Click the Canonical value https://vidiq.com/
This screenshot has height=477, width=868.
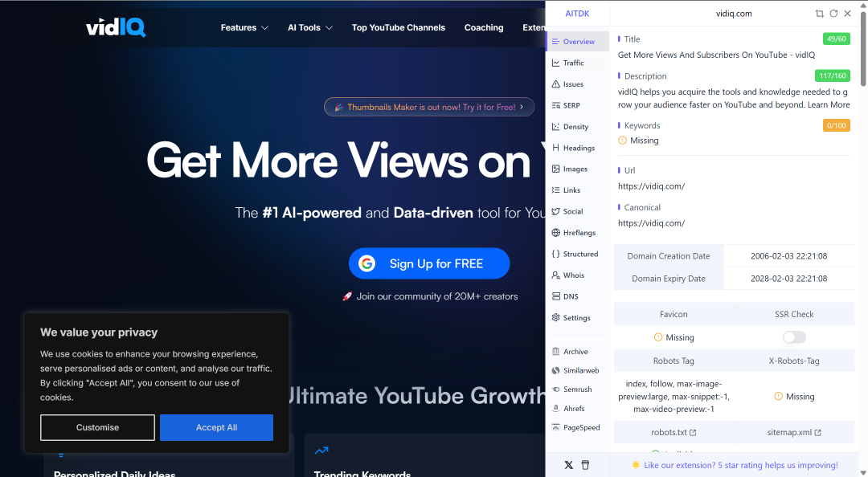[651, 223]
